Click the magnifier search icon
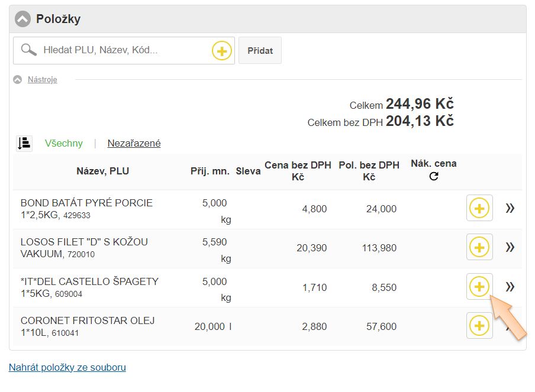535x392 pixels. click(28, 50)
